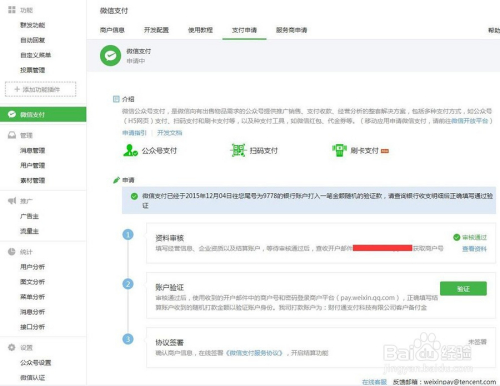The image size is (500, 386).
Task: Select 微信支付 in the sidebar
Action: [x=43, y=114]
